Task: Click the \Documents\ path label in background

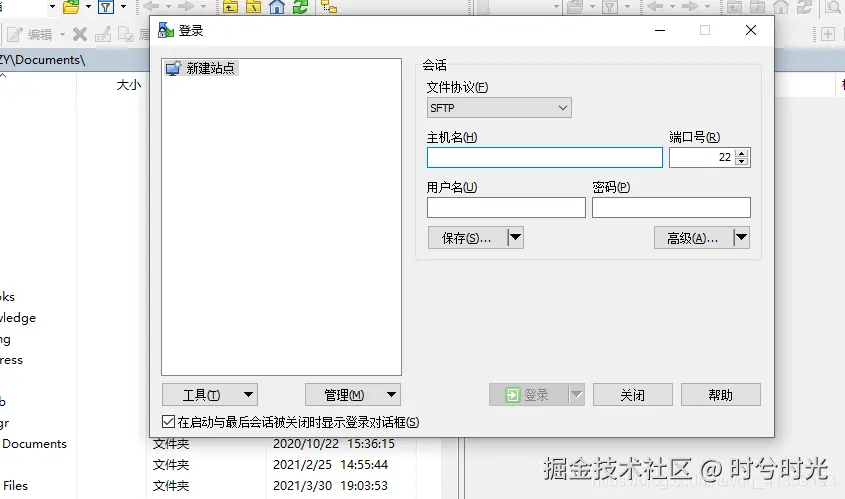Action: click(x=43, y=60)
